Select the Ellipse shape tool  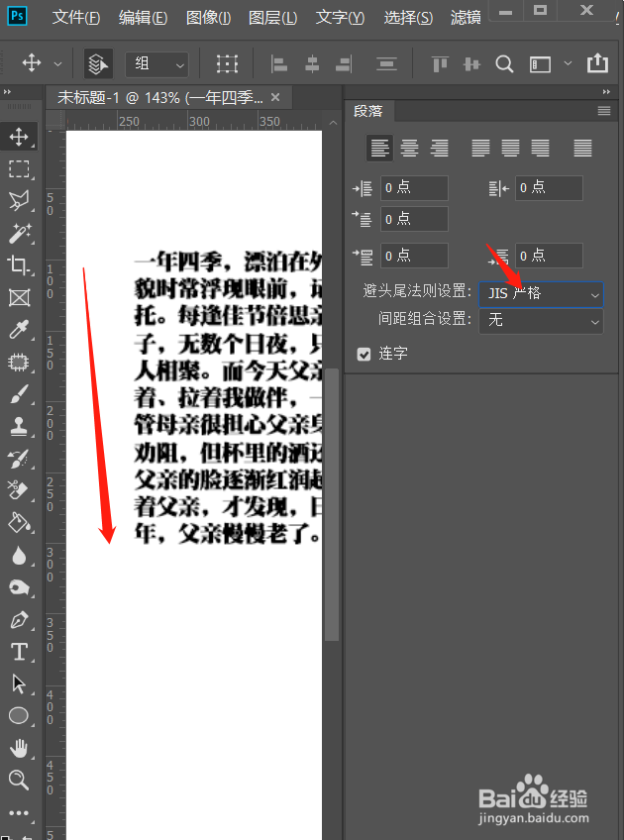pyautogui.click(x=19, y=716)
